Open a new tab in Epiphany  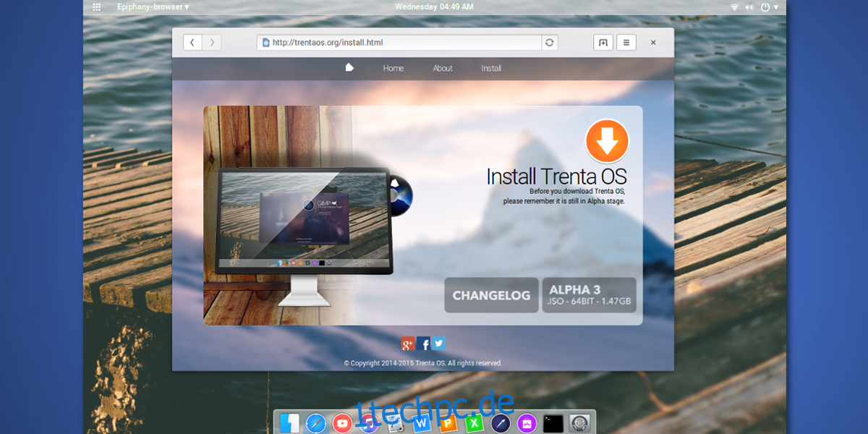[603, 43]
